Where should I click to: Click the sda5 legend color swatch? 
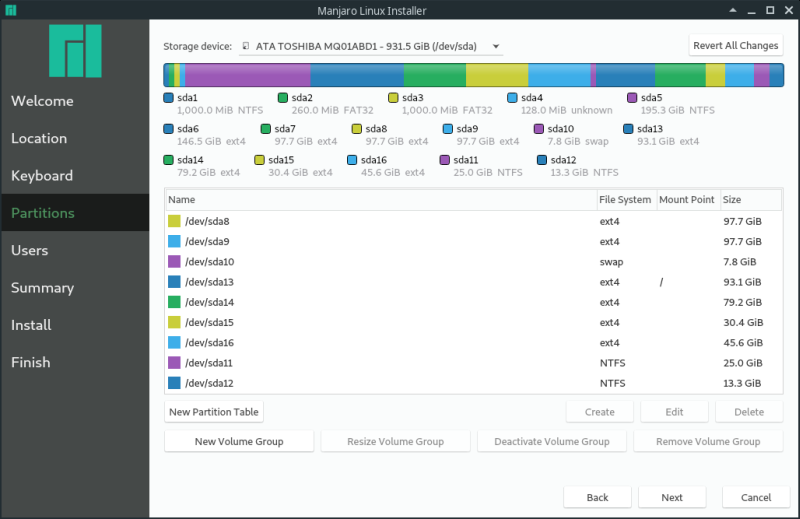tap(632, 97)
